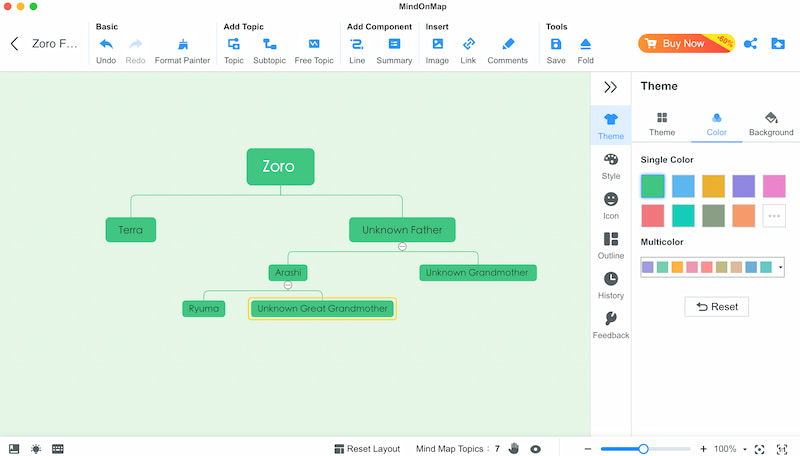Collapse the Unknown Father branch
Viewport: 800px width, 456px height.
402,246
